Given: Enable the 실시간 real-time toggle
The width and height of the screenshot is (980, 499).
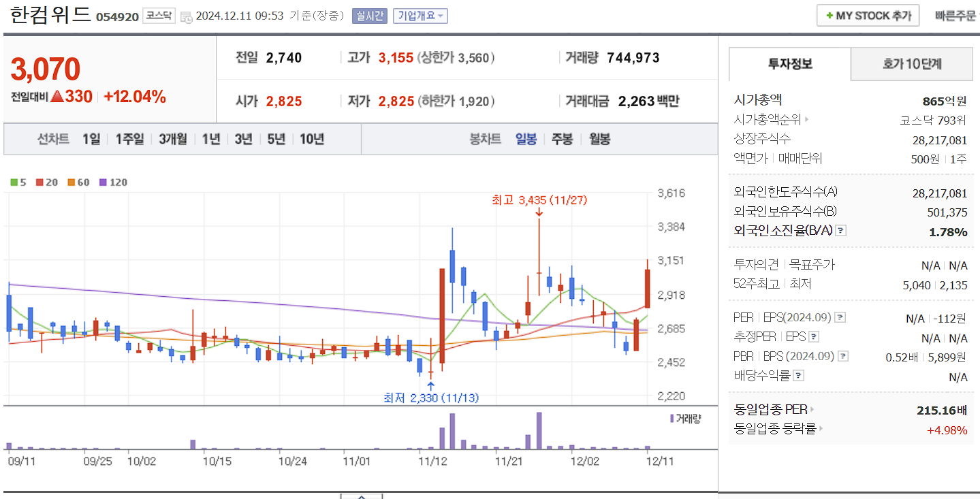Looking at the screenshot, I should point(369,16).
